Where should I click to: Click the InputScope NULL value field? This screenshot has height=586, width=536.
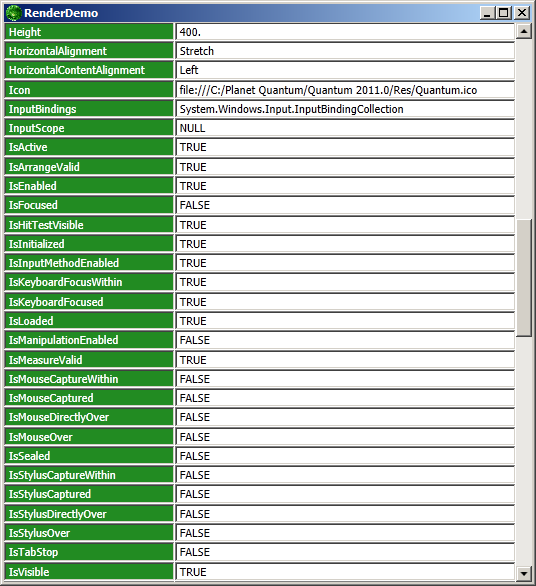coord(345,128)
